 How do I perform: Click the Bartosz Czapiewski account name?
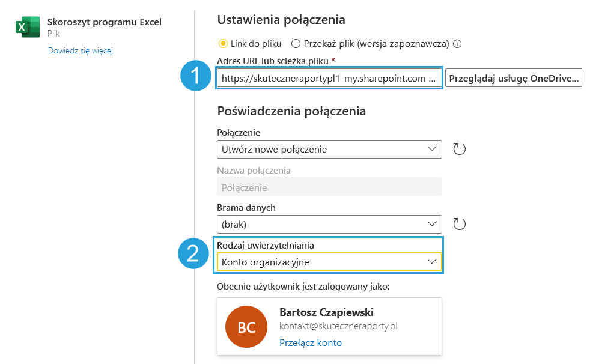pyautogui.click(x=327, y=312)
